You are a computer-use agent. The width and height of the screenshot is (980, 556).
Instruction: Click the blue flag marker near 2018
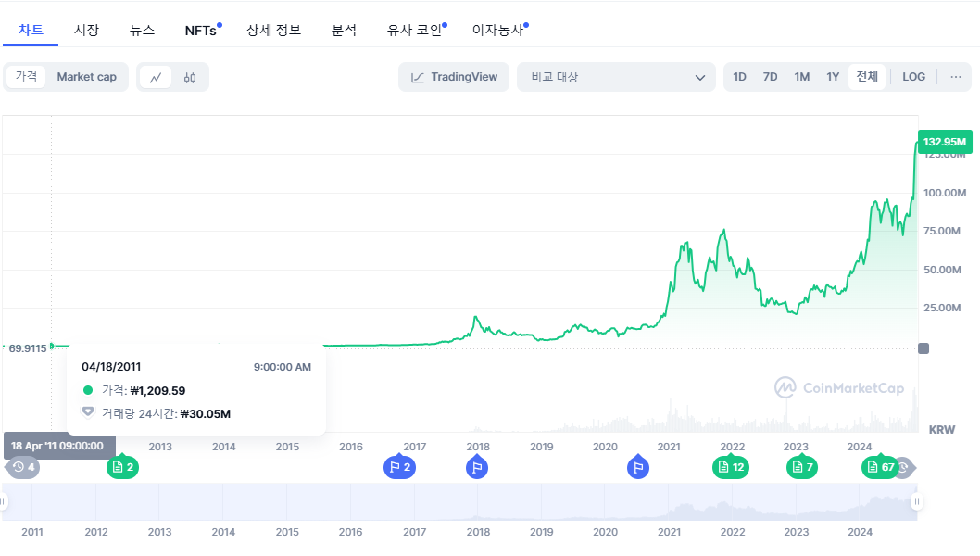pyautogui.click(x=477, y=467)
